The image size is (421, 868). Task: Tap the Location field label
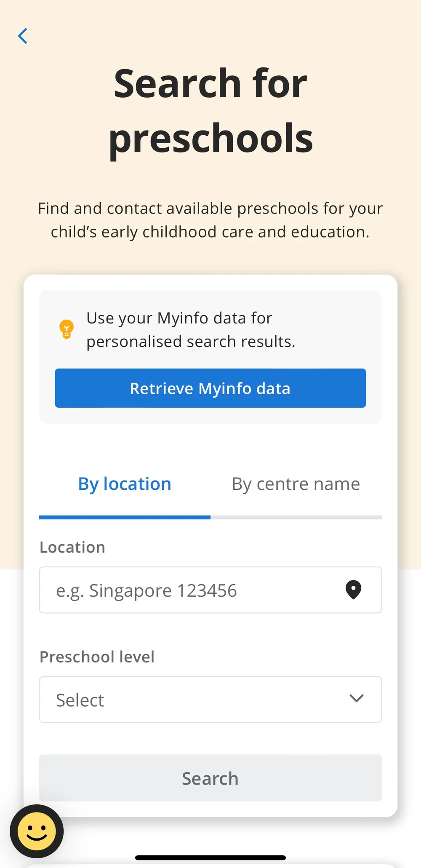click(x=72, y=548)
